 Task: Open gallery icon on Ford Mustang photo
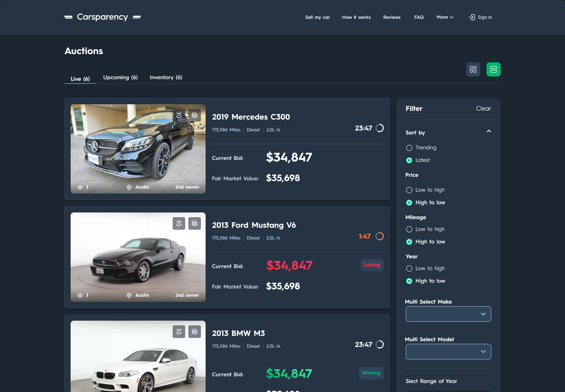[x=195, y=223]
